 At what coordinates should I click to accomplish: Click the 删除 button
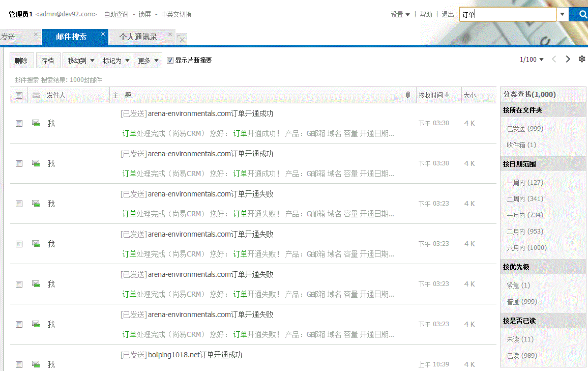point(21,61)
